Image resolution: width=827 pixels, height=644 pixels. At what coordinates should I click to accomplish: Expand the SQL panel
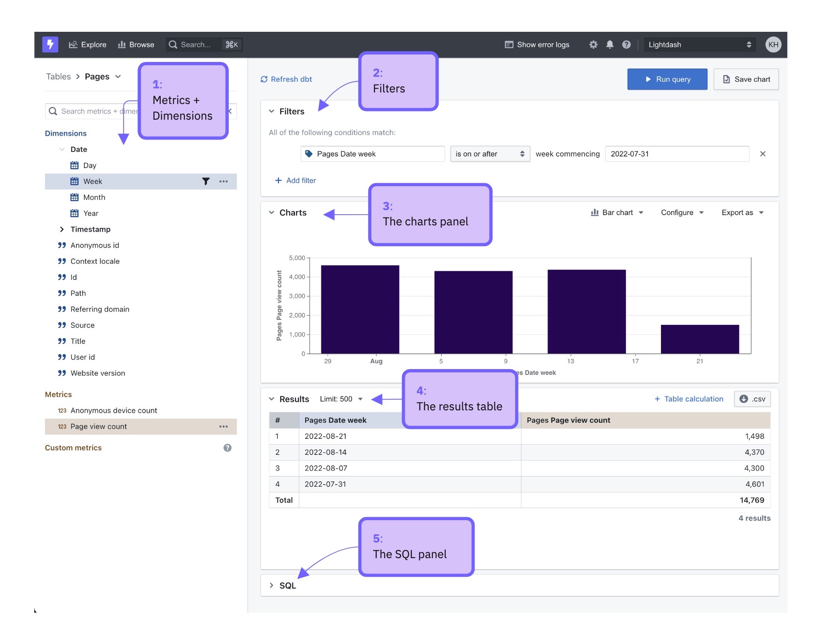(x=271, y=586)
